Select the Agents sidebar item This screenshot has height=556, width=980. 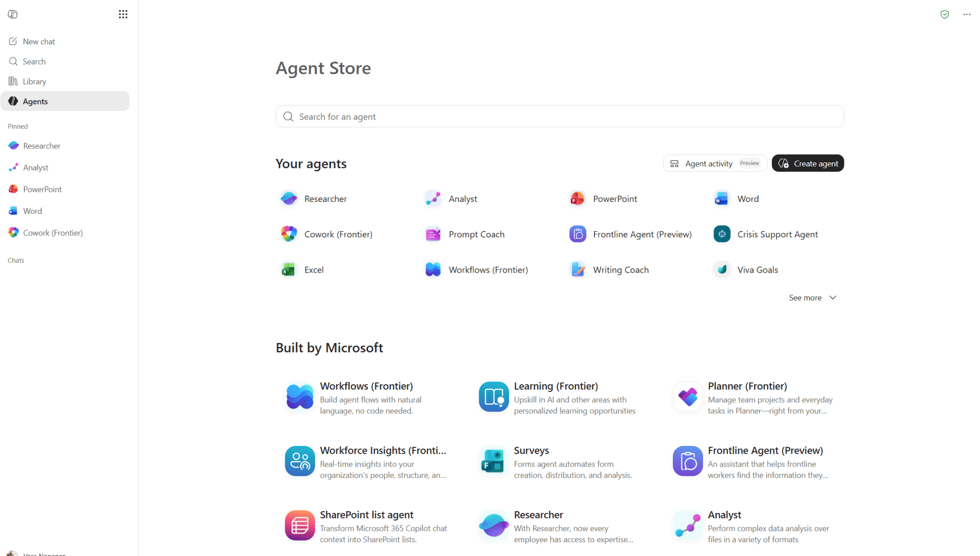(x=65, y=101)
